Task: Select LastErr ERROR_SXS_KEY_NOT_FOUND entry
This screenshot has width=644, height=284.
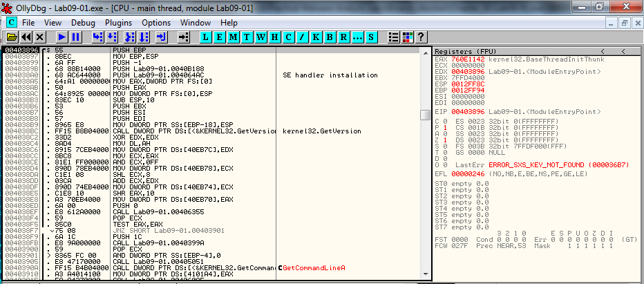Action: (558, 165)
